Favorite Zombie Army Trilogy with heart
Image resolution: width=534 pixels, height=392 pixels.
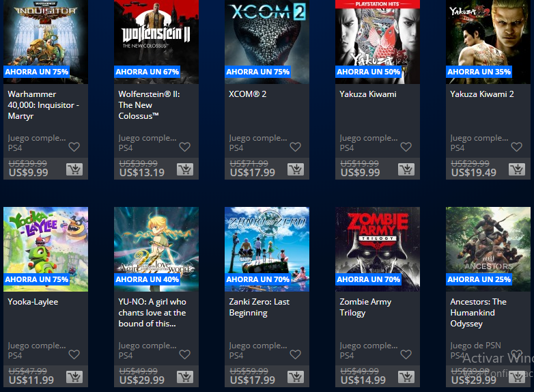point(406,354)
